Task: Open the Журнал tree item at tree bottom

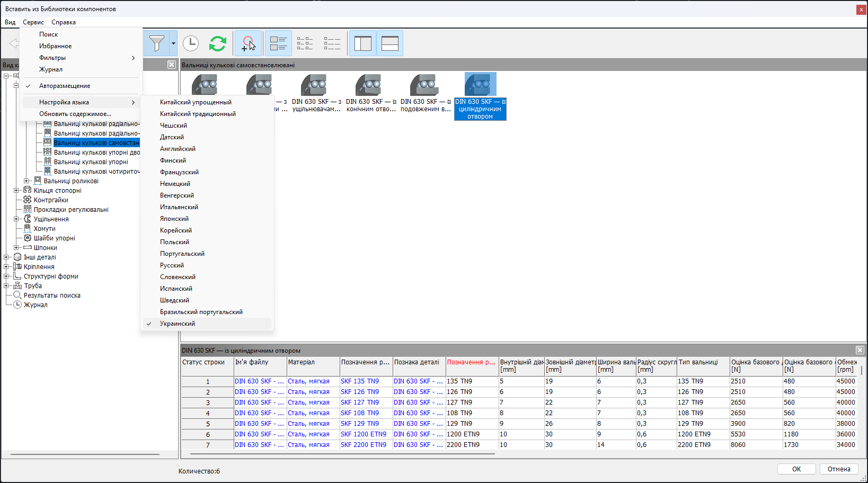Action: click(36, 305)
